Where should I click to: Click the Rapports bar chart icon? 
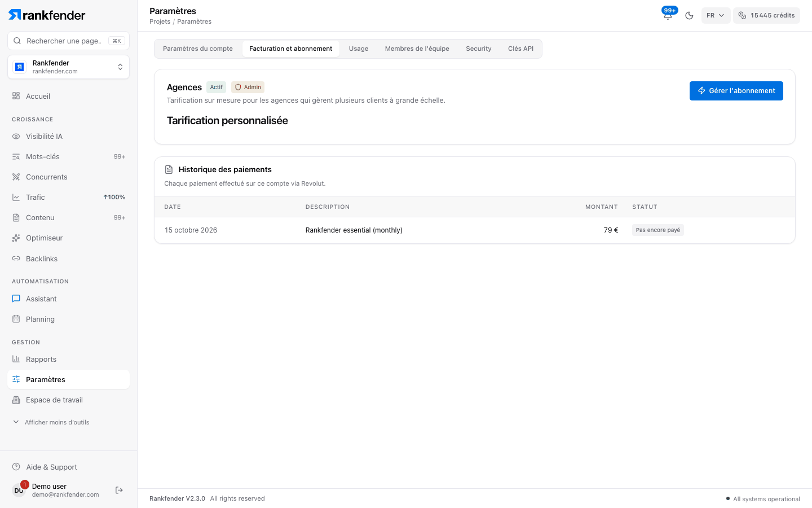point(16,359)
